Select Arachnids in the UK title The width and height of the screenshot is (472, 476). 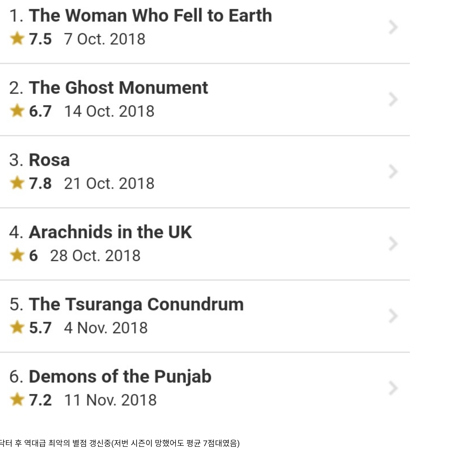click(x=110, y=232)
